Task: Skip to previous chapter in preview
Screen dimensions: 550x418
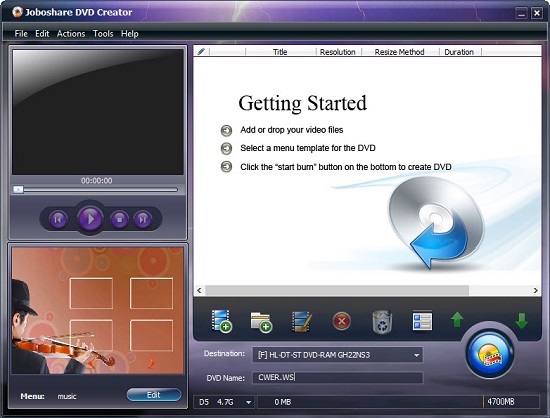Action: 58,220
